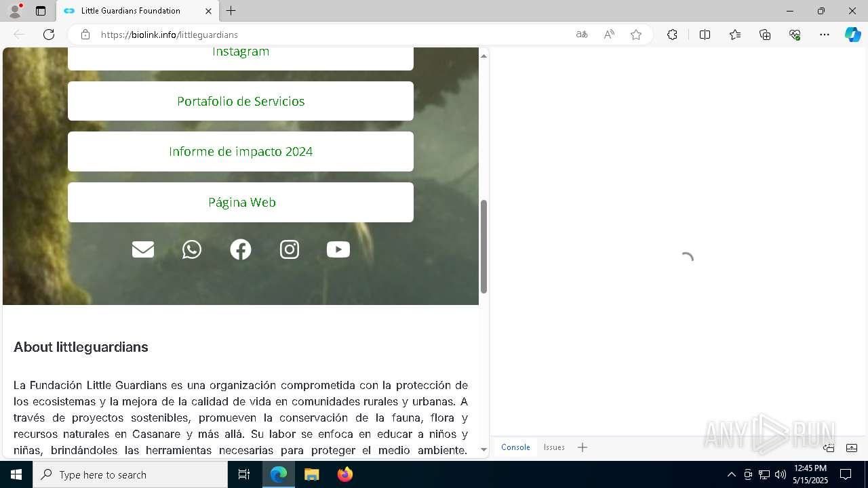Image resolution: width=868 pixels, height=488 pixels.
Task: Open Settings and more menu
Action: 825,35
